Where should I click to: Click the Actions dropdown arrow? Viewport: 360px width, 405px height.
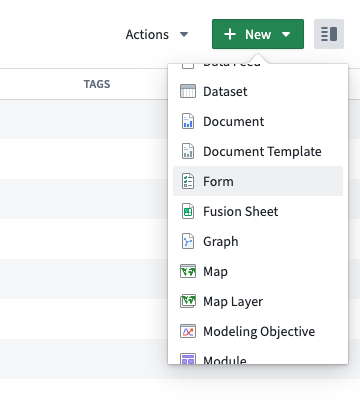(184, 34)
